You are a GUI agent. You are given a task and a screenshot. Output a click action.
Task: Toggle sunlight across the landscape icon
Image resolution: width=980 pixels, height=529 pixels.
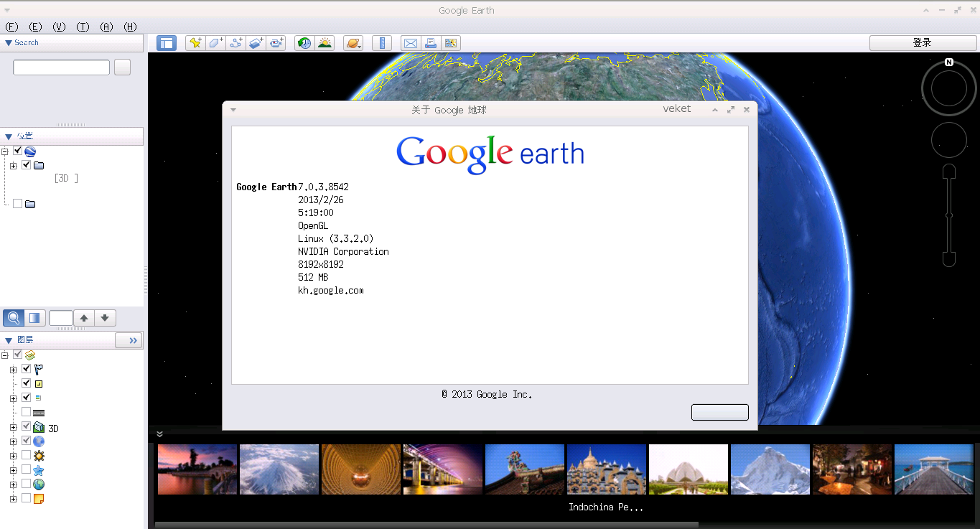click(x=325, y=43)
